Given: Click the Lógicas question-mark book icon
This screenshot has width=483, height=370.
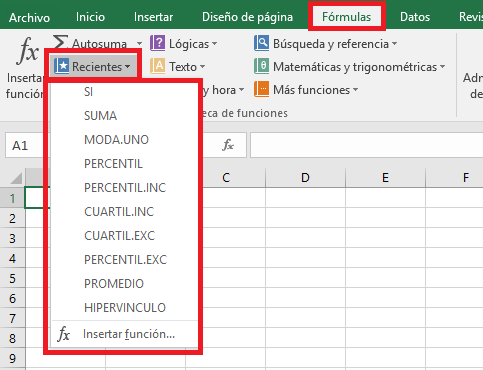Looking at the screenshot, I should click(157, 43).
